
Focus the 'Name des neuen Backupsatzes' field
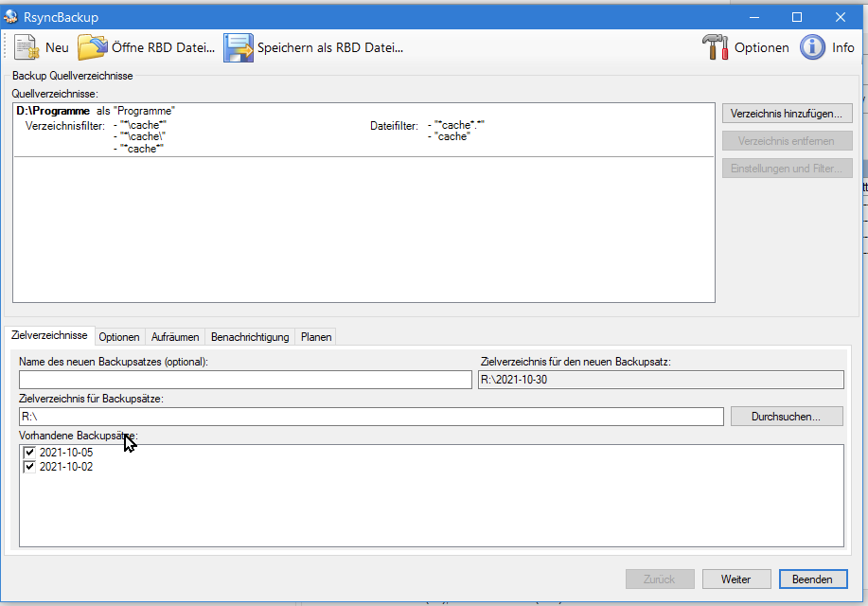pos(245,380)
